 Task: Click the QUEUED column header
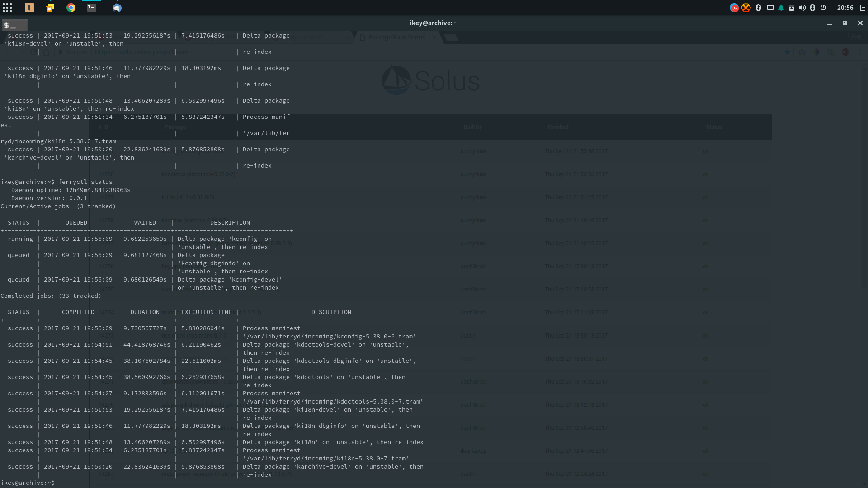(76, 223)
